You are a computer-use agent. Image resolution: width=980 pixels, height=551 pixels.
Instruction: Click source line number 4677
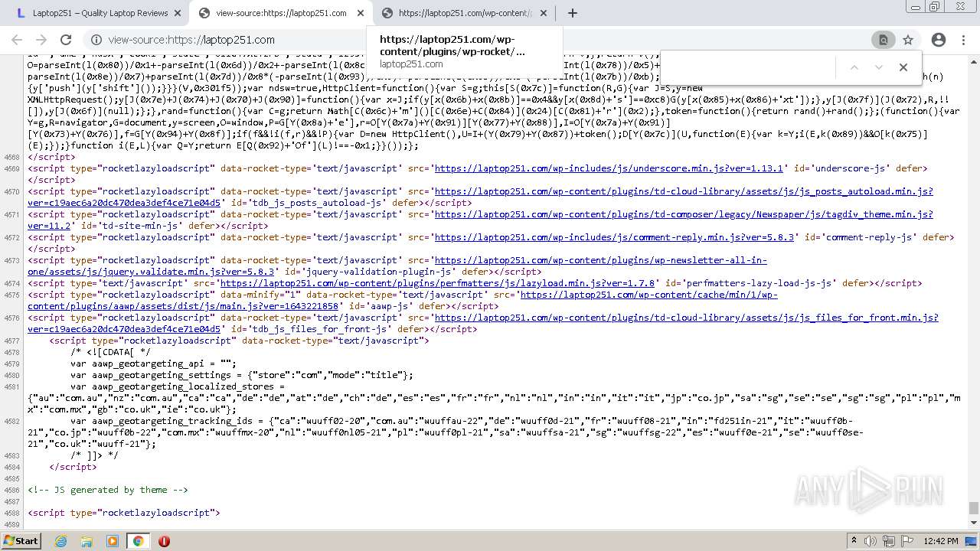[12, 341]
